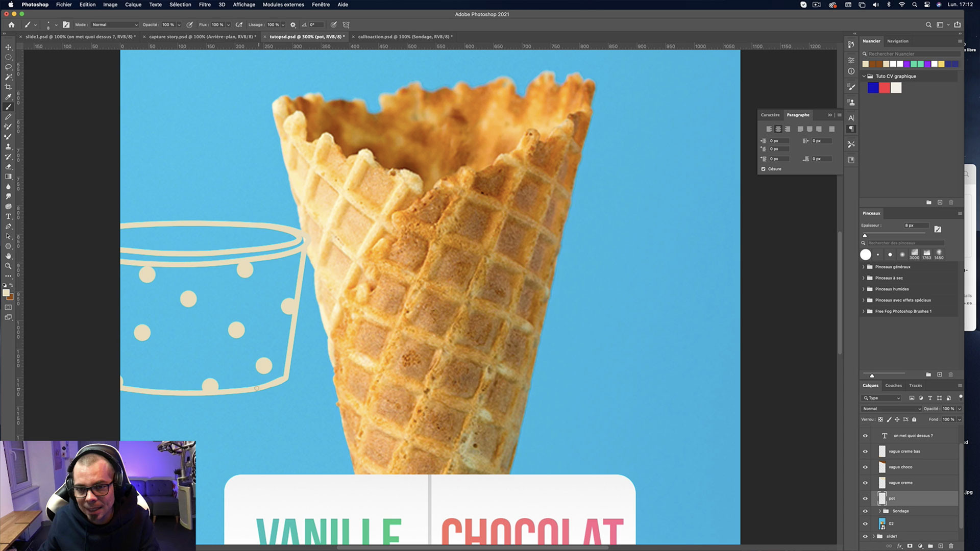980x551 pixels.
Task: Open smoothing options gear icon
Action: coord(293,24)
